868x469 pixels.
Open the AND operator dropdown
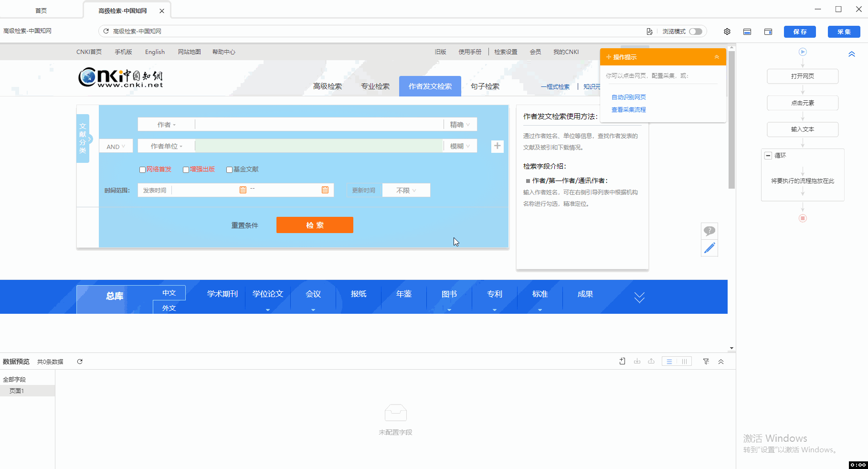(116, 147)
